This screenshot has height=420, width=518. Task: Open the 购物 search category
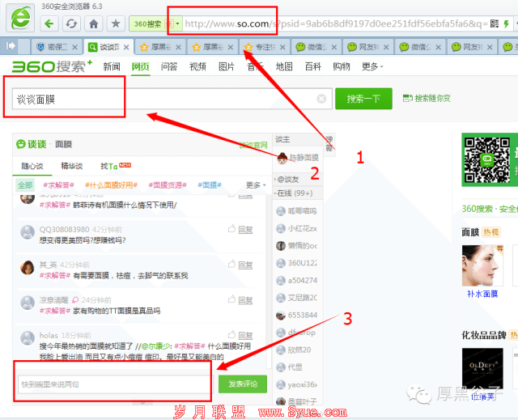pos(342,66)
